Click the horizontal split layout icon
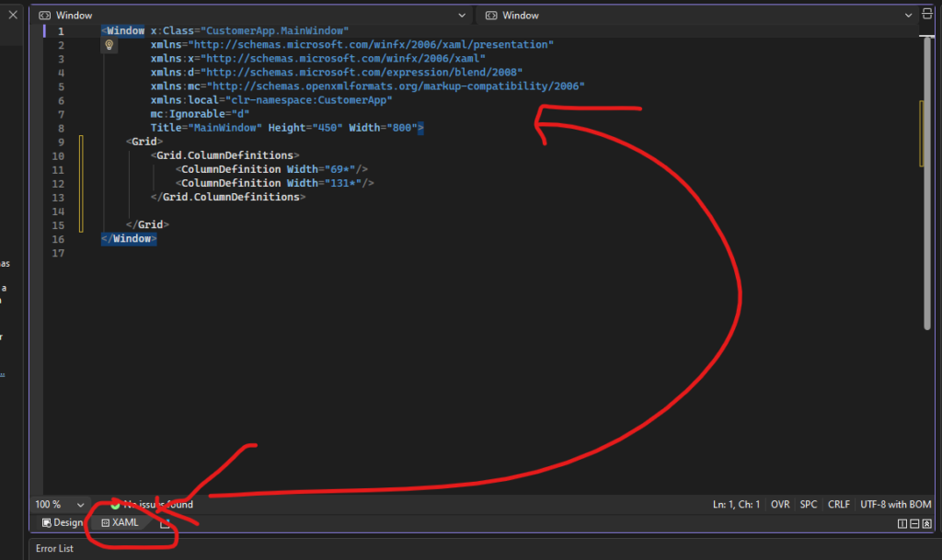Image resolution: width=942 pixels, height=560 pixels. click(x=914, y=523)
